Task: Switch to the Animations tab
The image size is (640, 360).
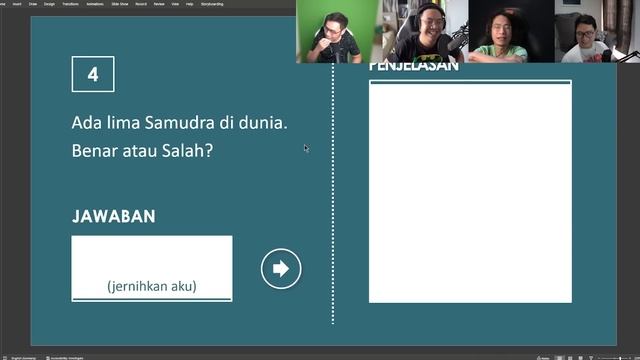Action: pos(95,4)
